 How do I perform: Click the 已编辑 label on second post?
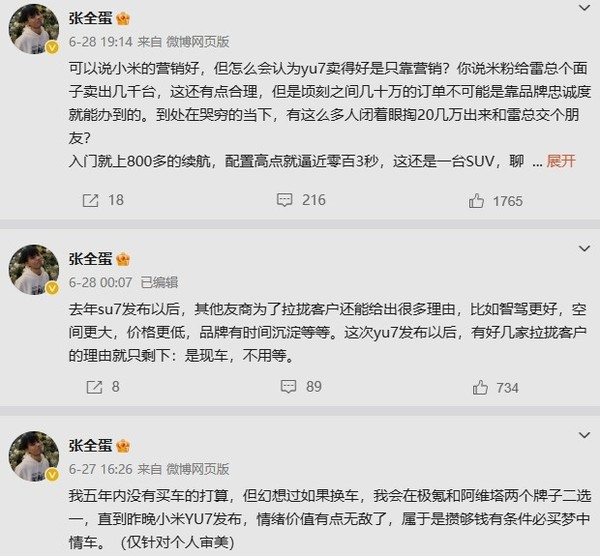click(158, 282)
